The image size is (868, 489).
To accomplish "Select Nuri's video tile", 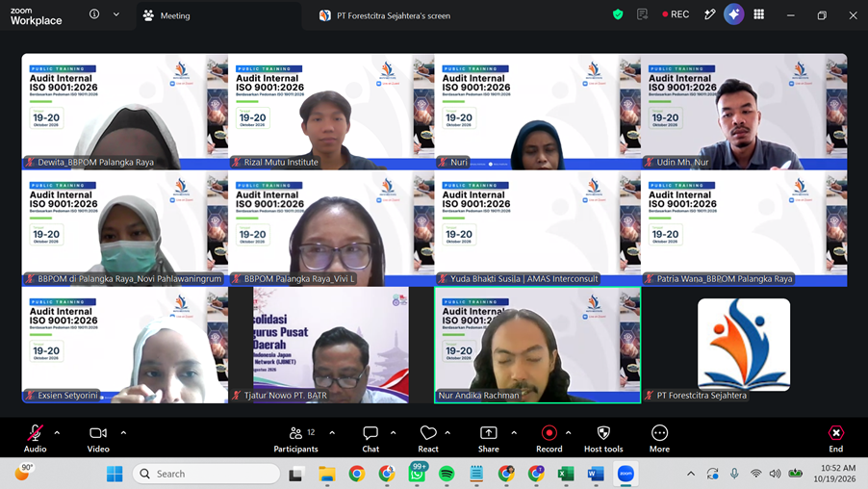I will pos(538,112).
